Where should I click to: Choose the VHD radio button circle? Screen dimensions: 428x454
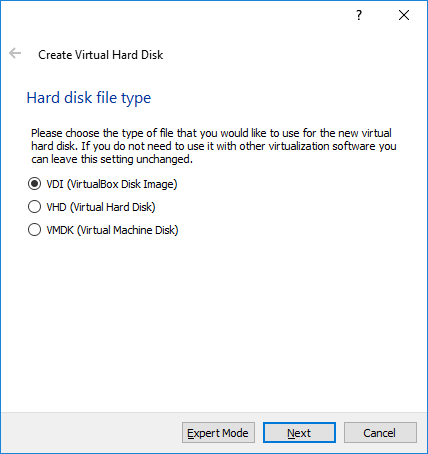point(34,207)
